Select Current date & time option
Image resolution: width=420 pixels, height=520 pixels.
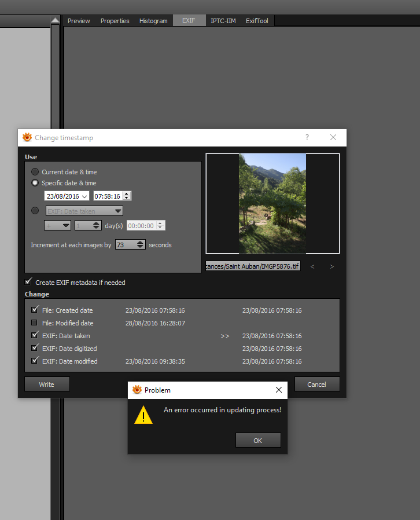[x=35, y=172]
